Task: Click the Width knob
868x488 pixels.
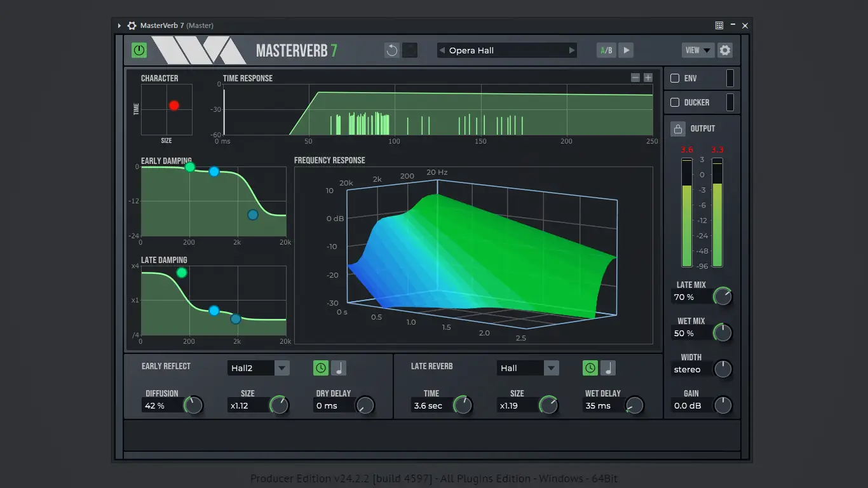Action: [722, 369]
